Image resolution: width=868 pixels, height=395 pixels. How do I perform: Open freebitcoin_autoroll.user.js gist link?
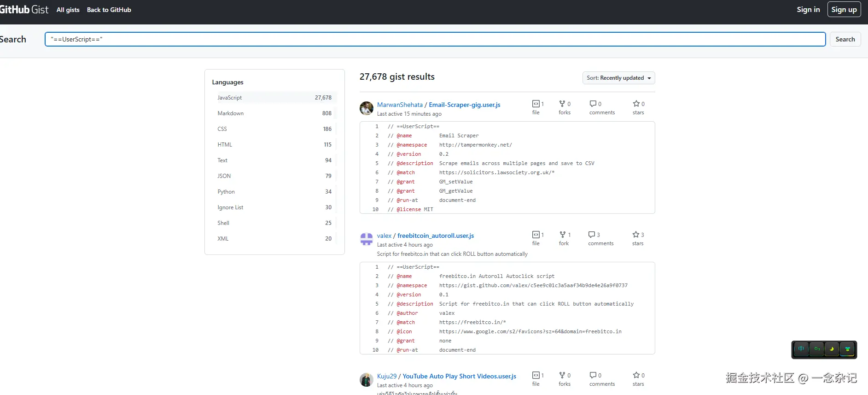(x=436, y=236)
